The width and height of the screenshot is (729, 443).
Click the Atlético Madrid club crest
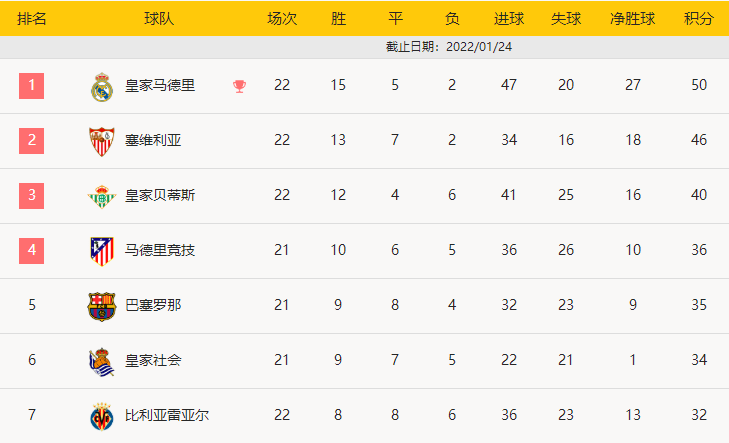click(x=102, y=250)
